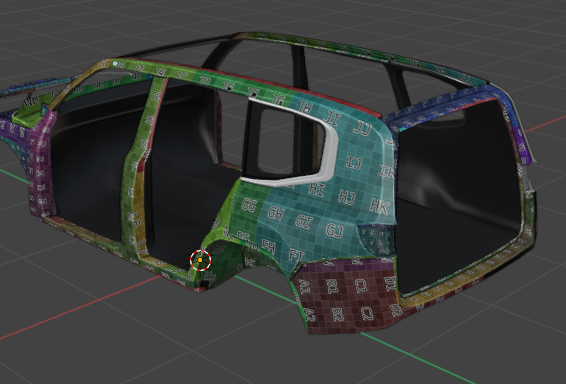
Task: Click the UV grid cell labeled GG
Action: (249, 205)
